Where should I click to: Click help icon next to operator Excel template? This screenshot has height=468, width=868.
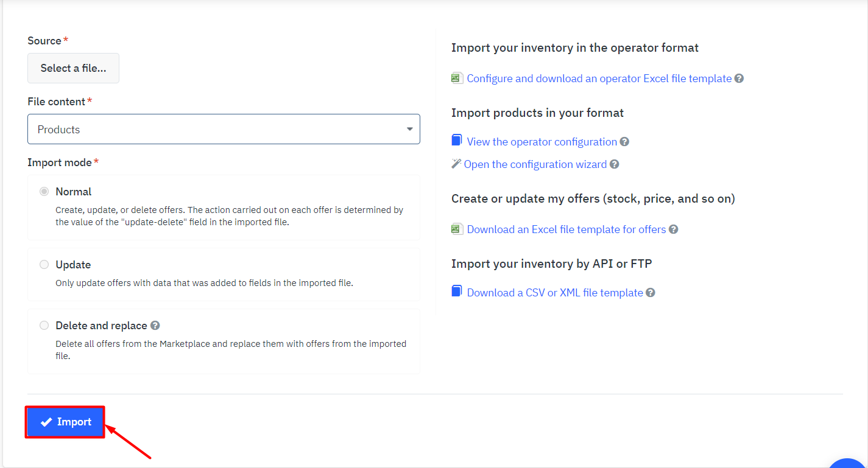coord(739,79)
